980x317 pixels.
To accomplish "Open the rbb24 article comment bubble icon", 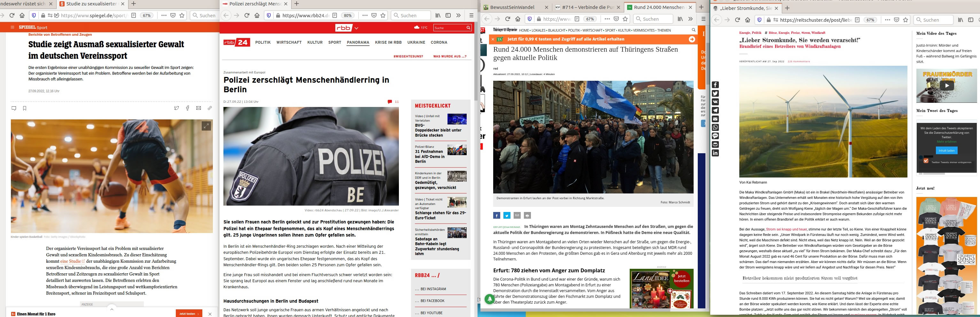I will (x=390, y=102).
